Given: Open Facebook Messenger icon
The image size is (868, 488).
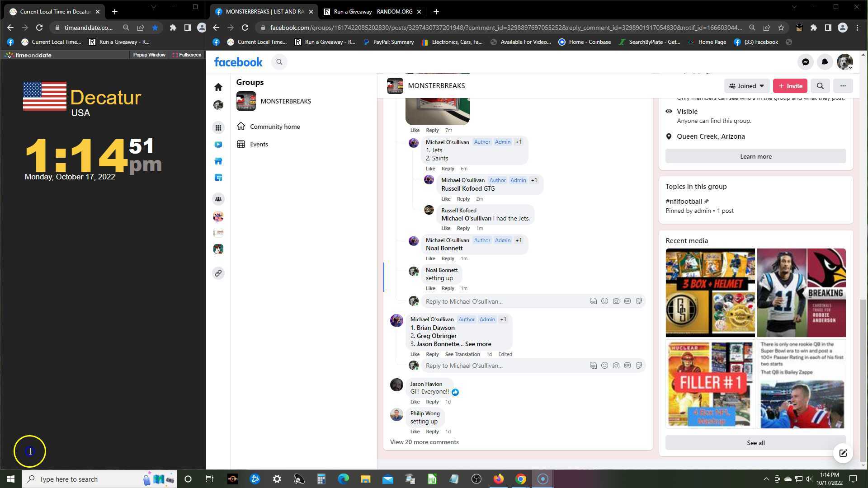Looking at the screenshot, I should click(x=805, y=62).
